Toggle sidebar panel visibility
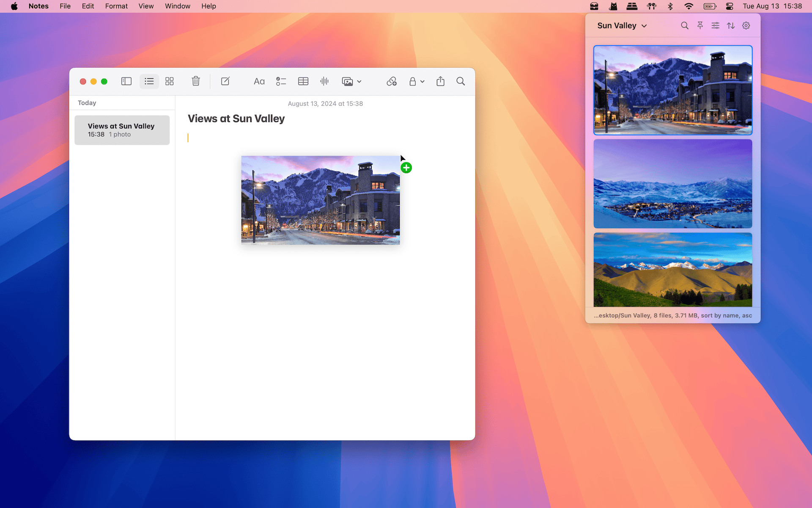Viewport: 812px width, 508px height. pyautogui.click(x=127, y=81)
